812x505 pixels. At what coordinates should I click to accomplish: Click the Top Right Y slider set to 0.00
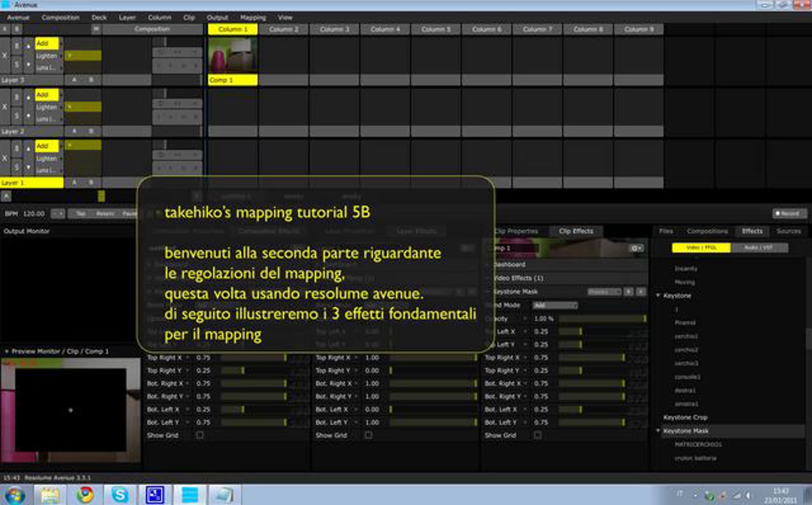click(x=433, y=371)
